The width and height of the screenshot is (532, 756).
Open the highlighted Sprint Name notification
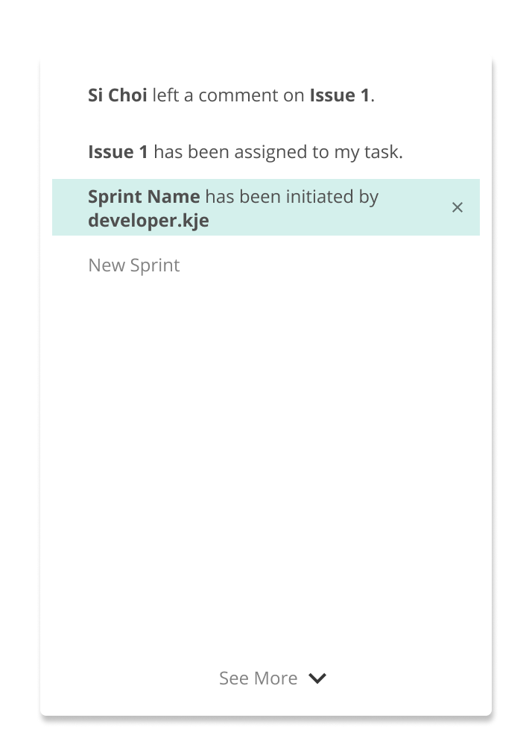[x=265, y=207]
